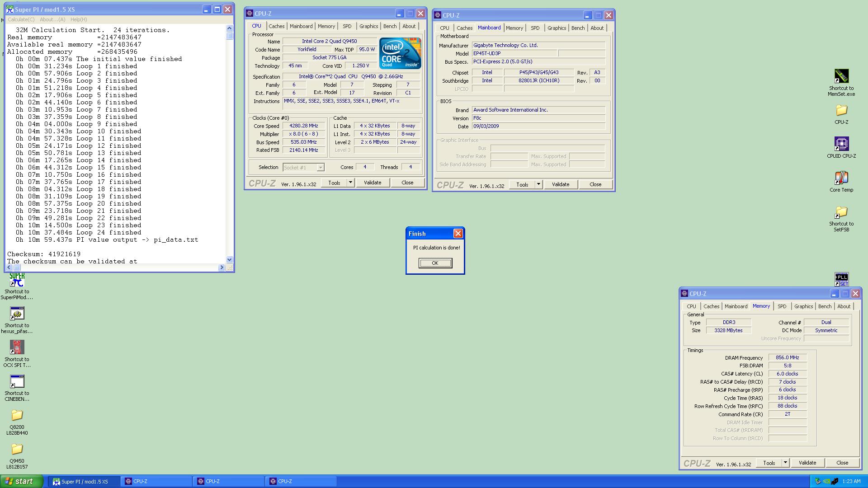Open the Core Temp desktop icon
The width and height of the screenshot is (868, 488).
click(x=841, y=178)
